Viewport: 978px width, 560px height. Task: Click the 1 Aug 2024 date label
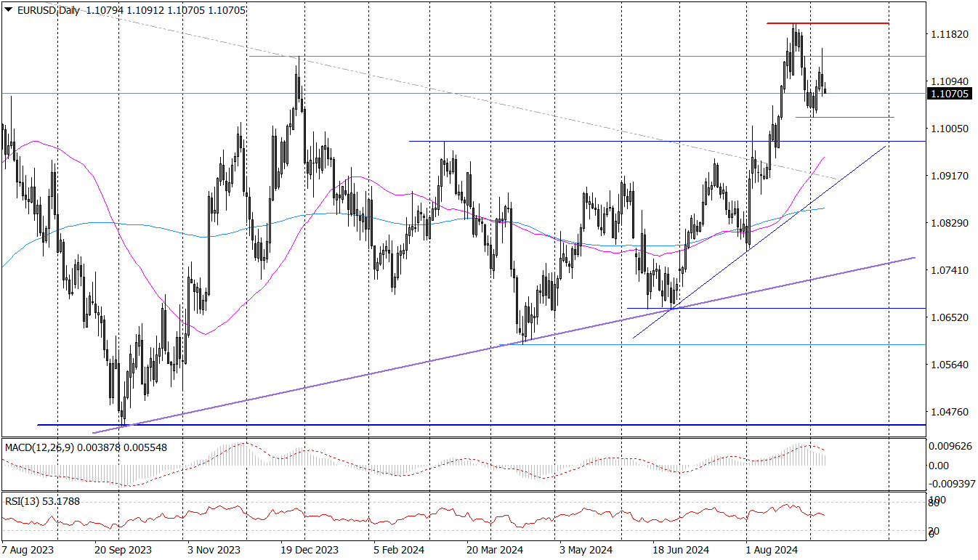click(x=772, y=551)
